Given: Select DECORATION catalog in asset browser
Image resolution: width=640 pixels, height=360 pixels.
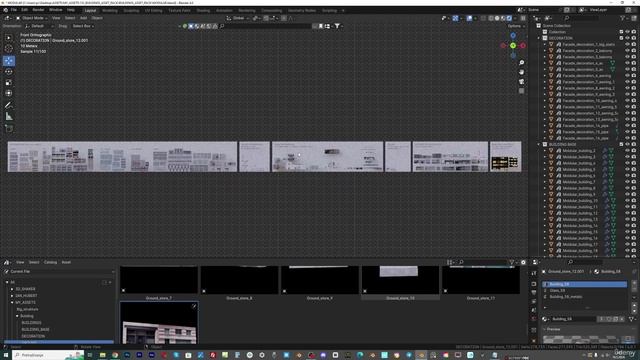Looking at the screenshot, I should [33, 336].
